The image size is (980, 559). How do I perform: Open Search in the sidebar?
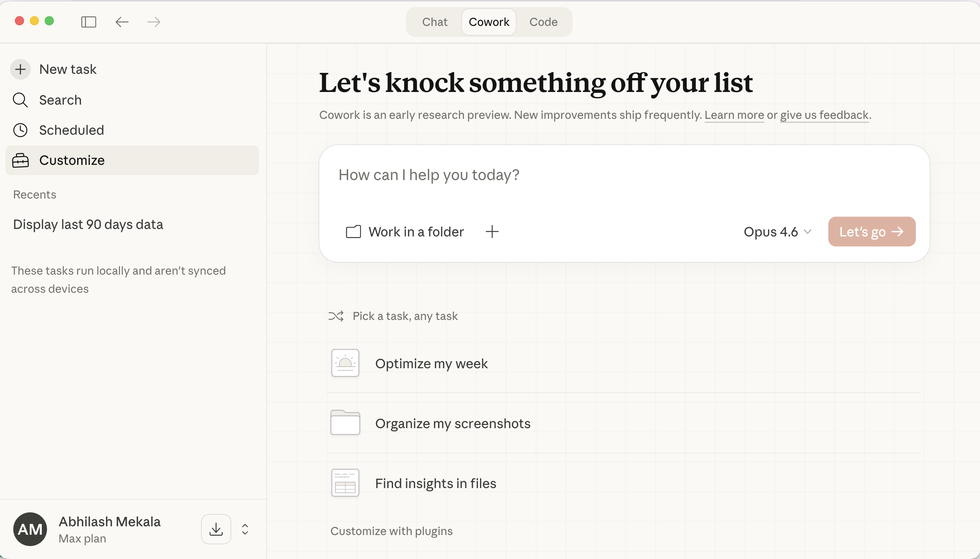[x=60, y=100]
